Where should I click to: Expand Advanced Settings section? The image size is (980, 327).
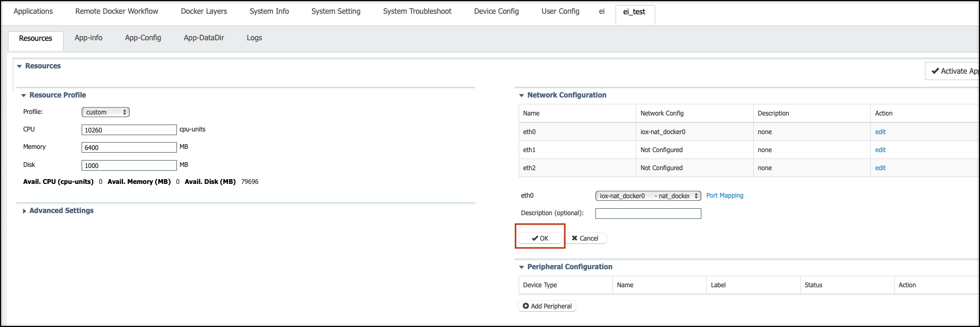(x=24, y=211)
